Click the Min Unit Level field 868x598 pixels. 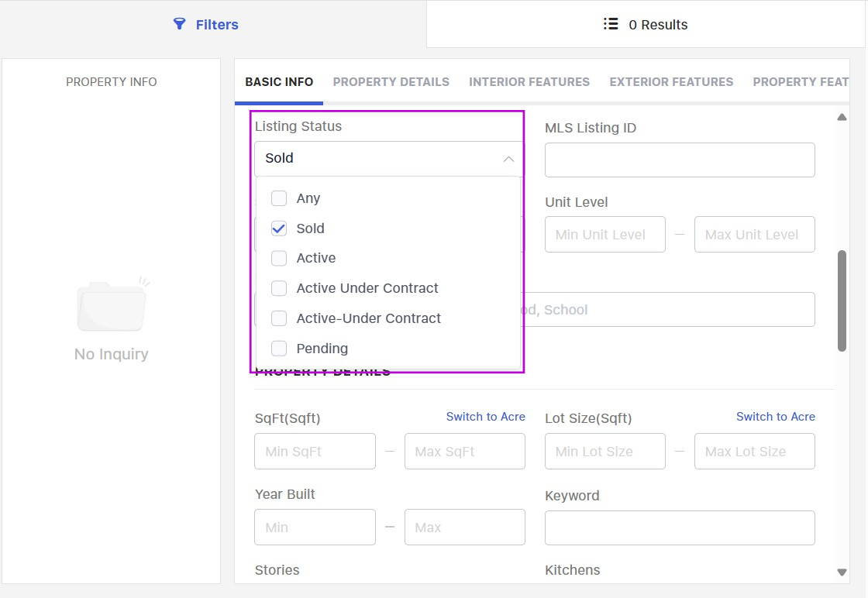604,235
